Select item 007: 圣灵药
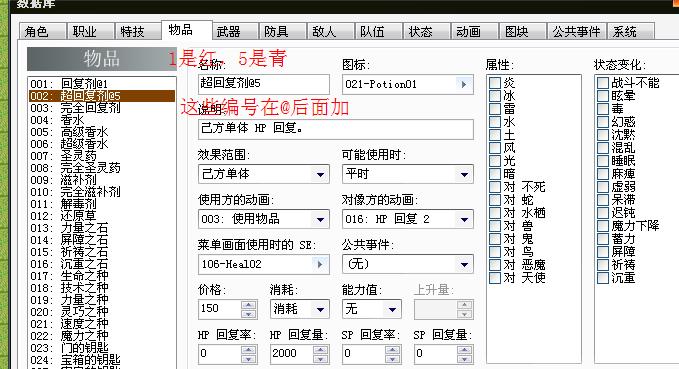The height and width of the screenshot is (369, 679). [x=102, y=156]
